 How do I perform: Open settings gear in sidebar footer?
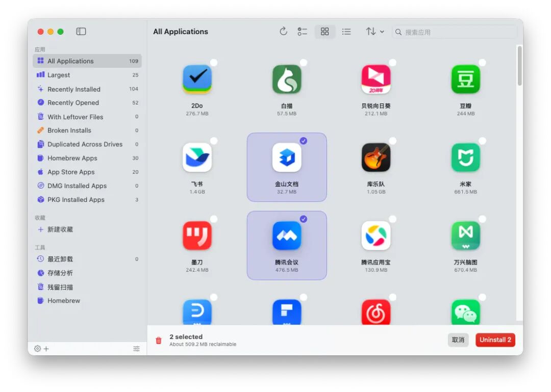(37, 349)
